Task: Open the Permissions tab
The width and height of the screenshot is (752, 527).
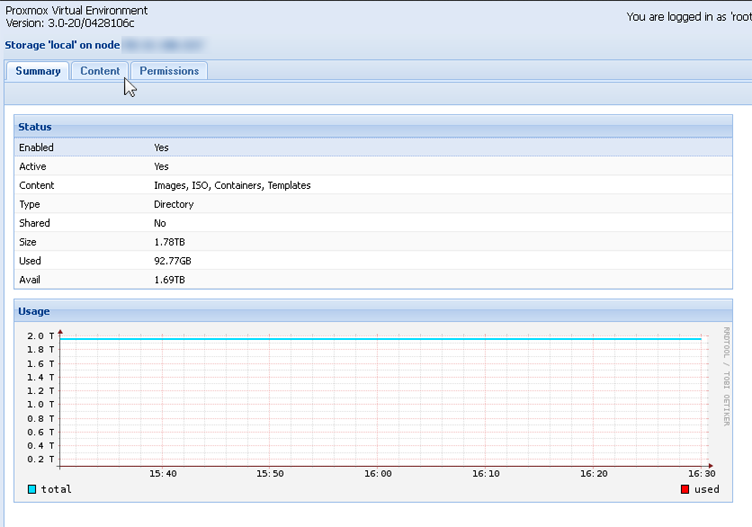Action: pyautogui.click(x=169, y=71)
